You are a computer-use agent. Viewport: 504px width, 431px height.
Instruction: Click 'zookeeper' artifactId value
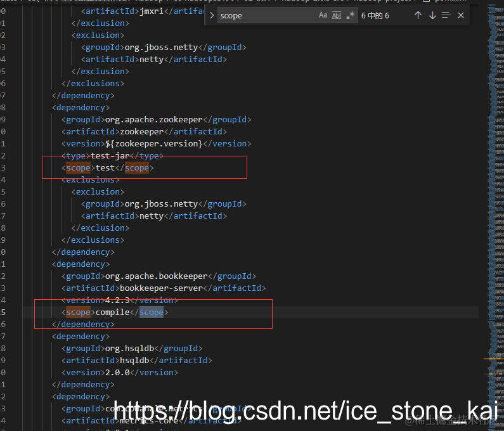[x=142, y=131]
